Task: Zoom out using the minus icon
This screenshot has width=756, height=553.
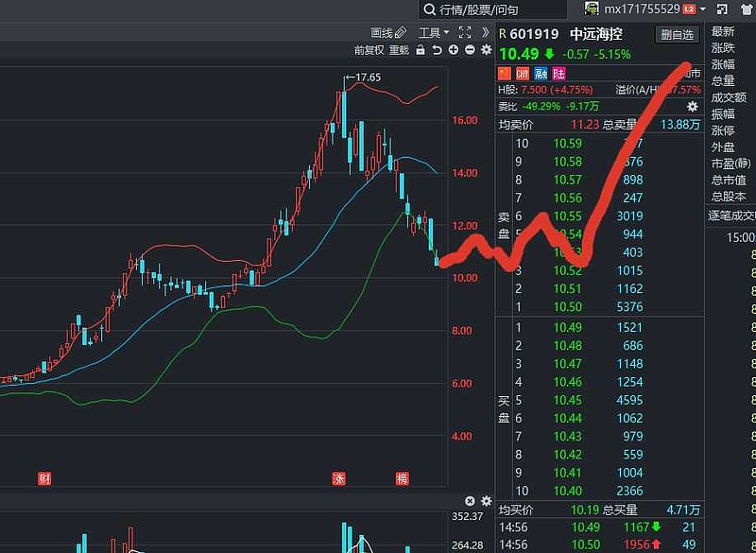Action: tap(470, 51)
